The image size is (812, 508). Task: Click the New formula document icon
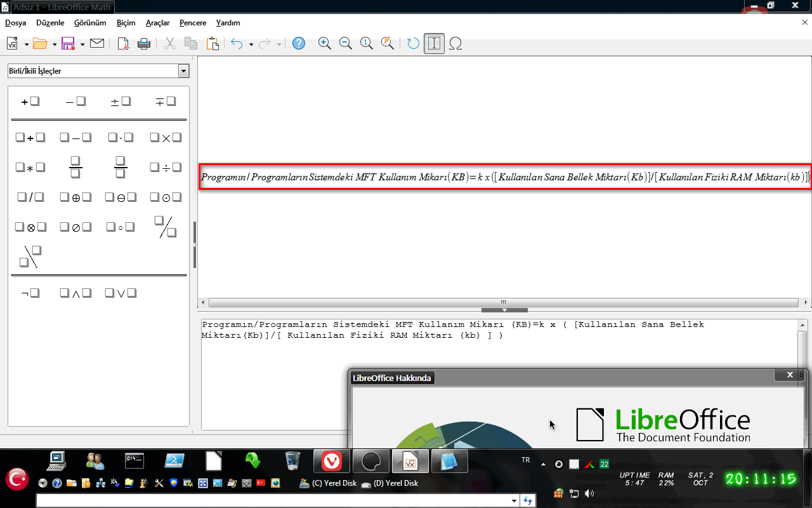(12, 43)
